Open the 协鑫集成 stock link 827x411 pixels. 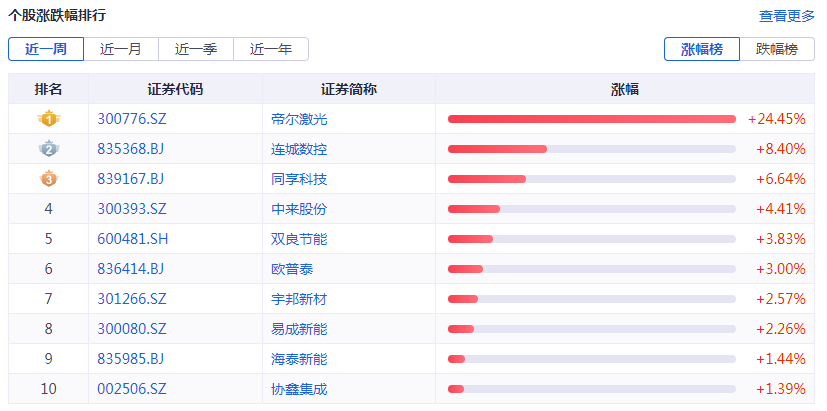tap(299, 389)
